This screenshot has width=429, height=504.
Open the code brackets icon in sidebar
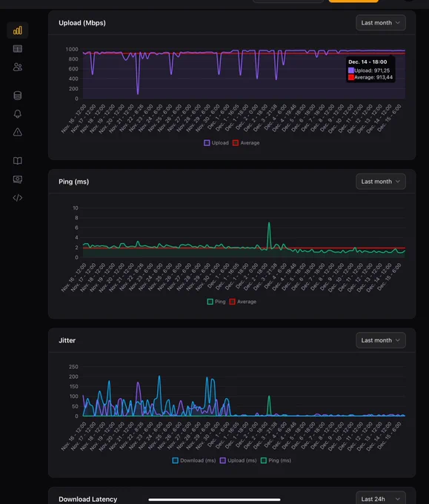pyautogui.click(x=18, y=198)
